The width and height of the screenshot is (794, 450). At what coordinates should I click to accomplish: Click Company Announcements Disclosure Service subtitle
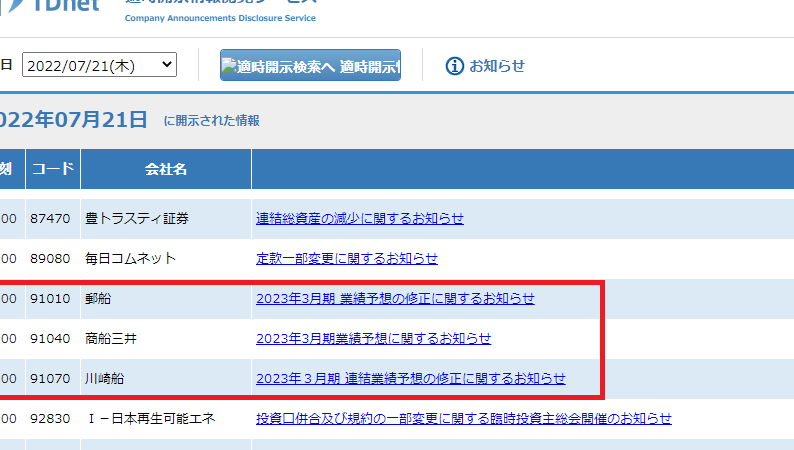(x=220, y=18)
